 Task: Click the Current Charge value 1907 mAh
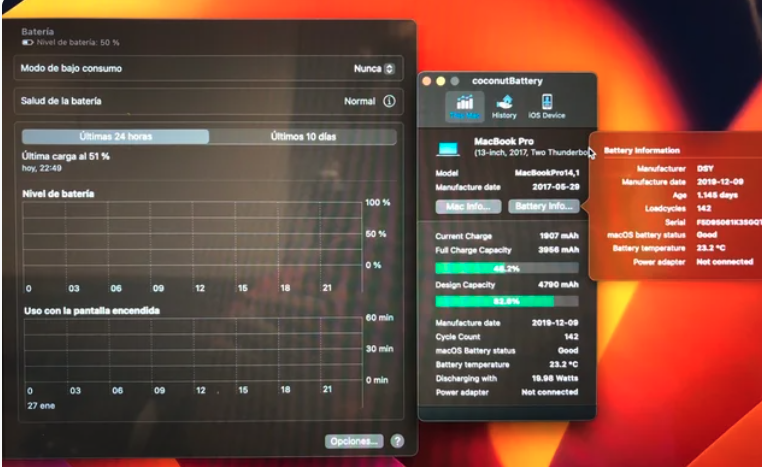[x=559, y=236]
